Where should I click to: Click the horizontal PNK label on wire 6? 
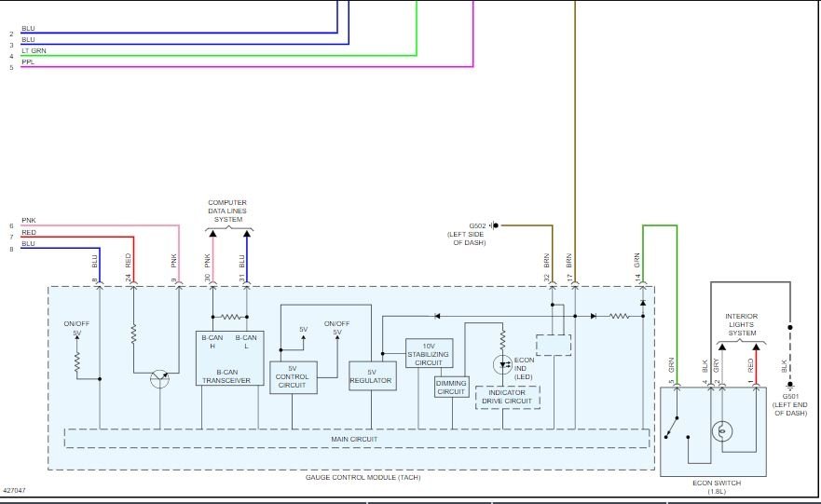29,221
